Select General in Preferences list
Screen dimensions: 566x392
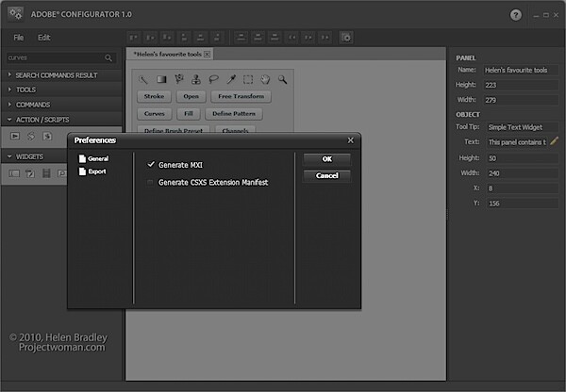pos(93,158)
